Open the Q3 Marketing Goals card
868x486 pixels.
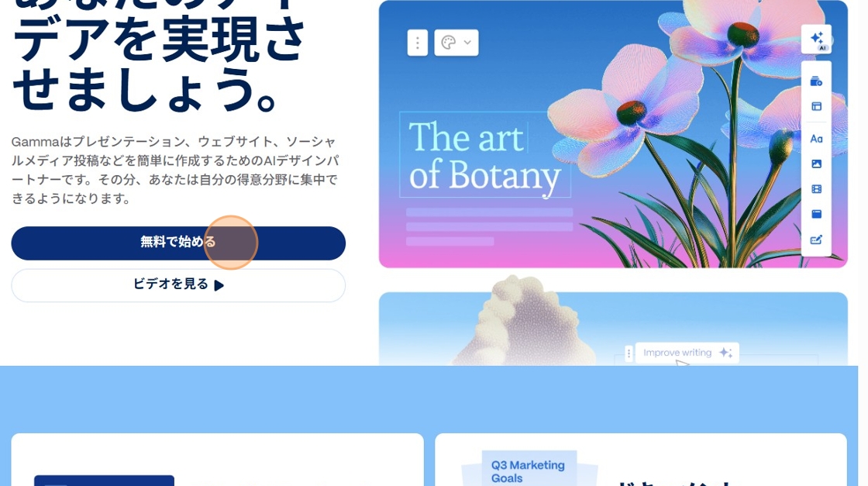[x=528, y=469]
